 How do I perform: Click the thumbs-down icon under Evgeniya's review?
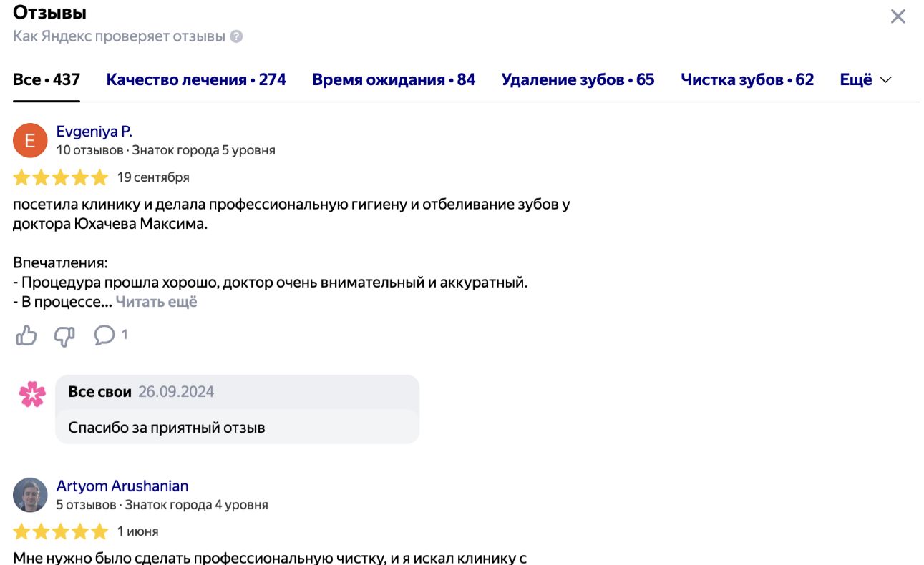(64, 335)
